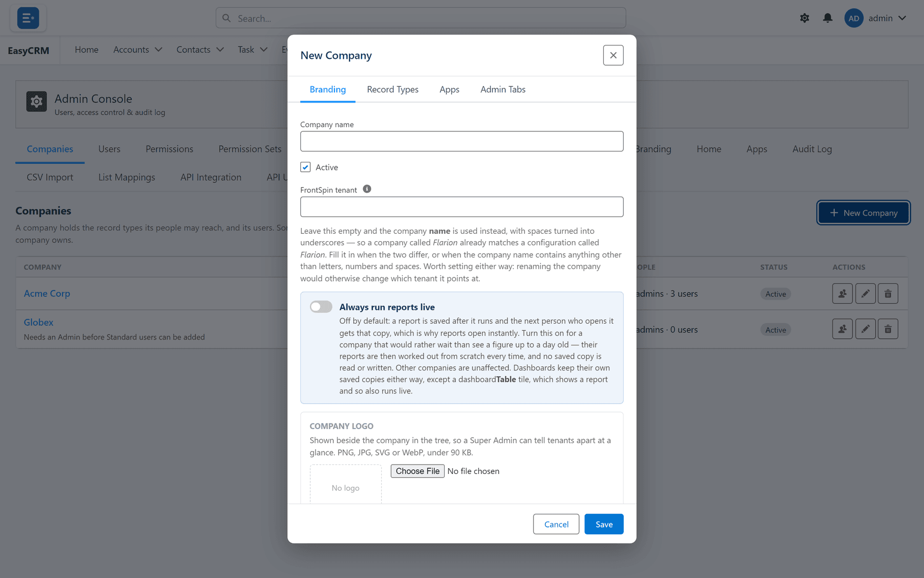Screen dimensions: 924x578
Task: Open the Permission Sets tab
Action: (250, 149)
